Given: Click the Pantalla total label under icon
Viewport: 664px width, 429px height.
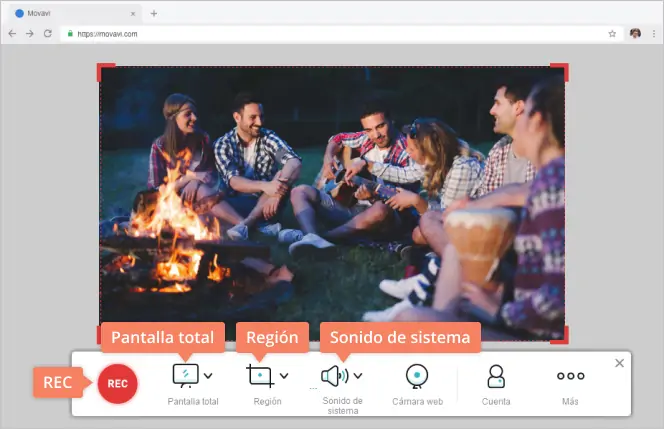Looking at the screenshot, I should tap(193, 401).
